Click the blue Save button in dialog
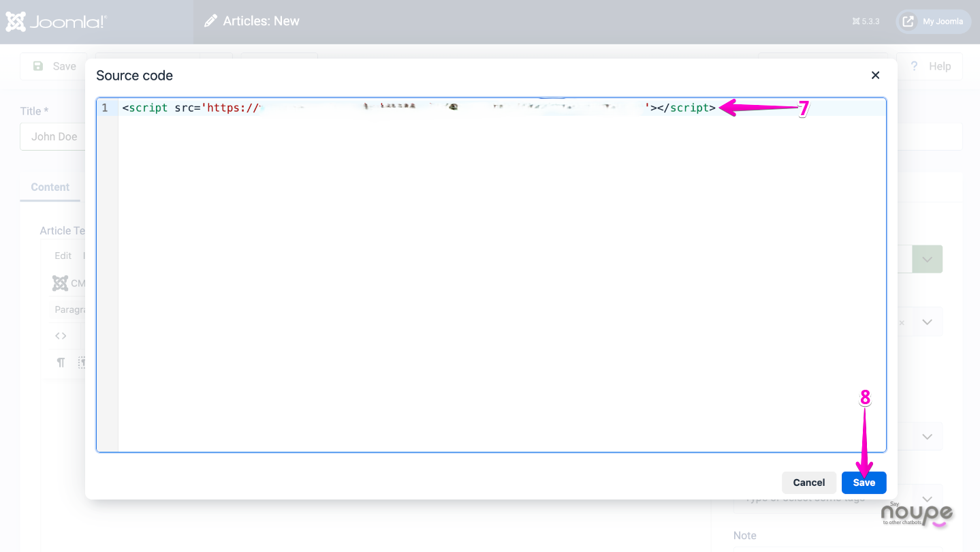Screen dimensions: 980x552 (x=864, y=482)
